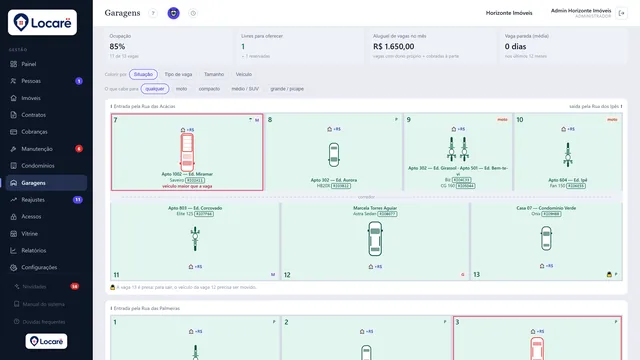Screen dimensions: 640x360
Task: Click the 'Marcela Torres Aguiar' name in spot 12
Action: (x=375, y=208)
